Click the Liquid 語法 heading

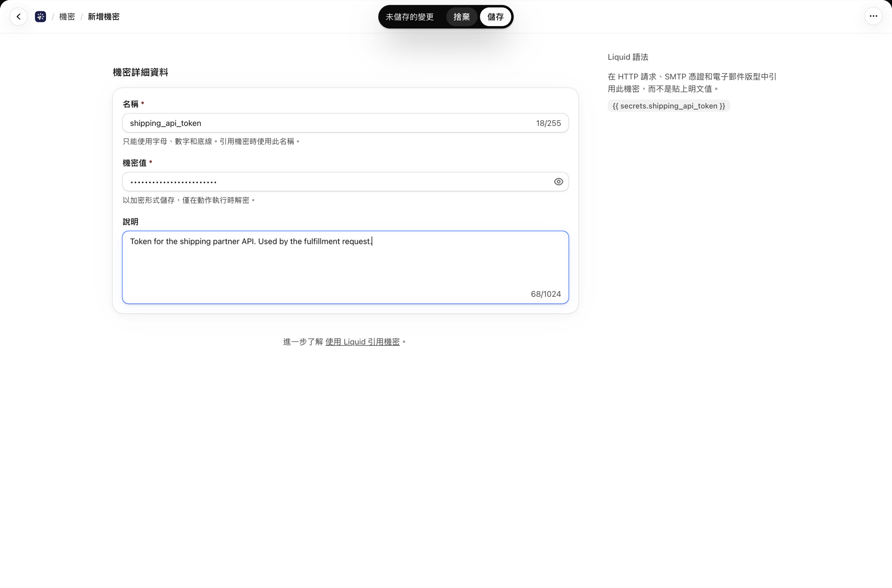coord(628,57)
